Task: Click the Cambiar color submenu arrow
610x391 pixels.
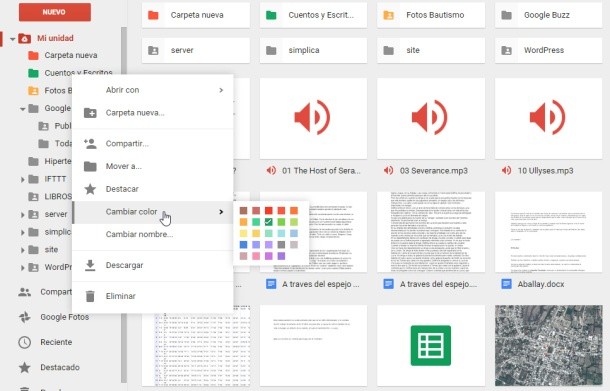Action: [221, 212]
